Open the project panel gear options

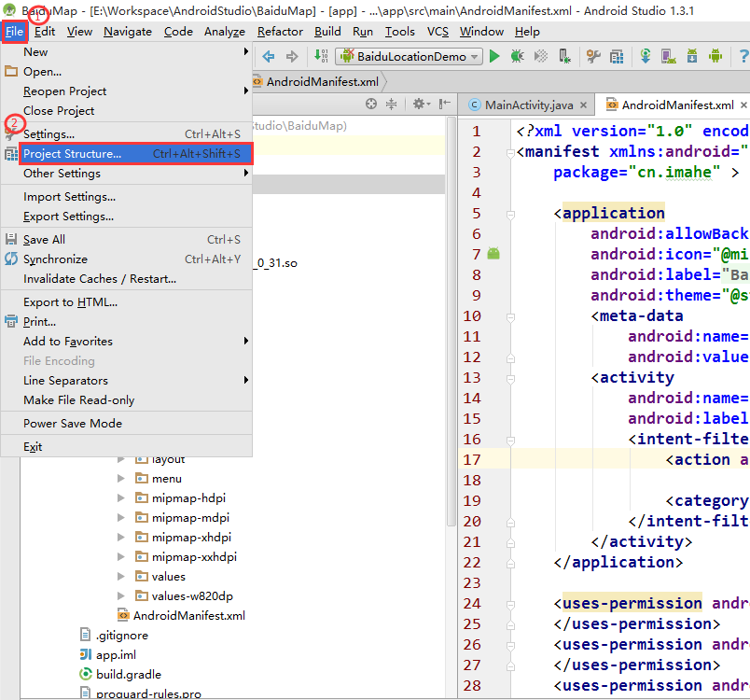(x=422, y=104)
